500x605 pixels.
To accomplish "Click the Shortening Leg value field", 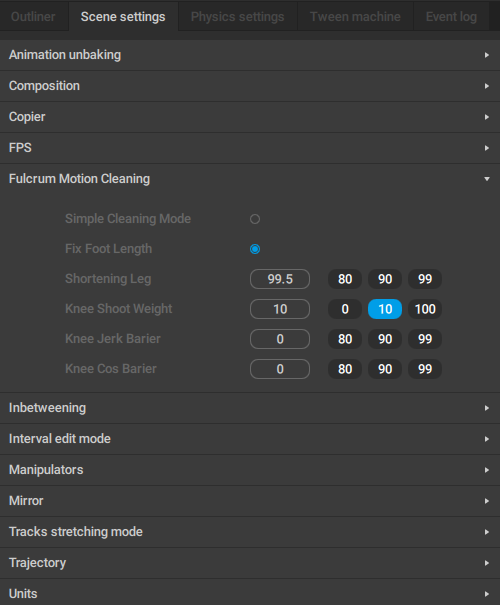I will coord(280,279).
